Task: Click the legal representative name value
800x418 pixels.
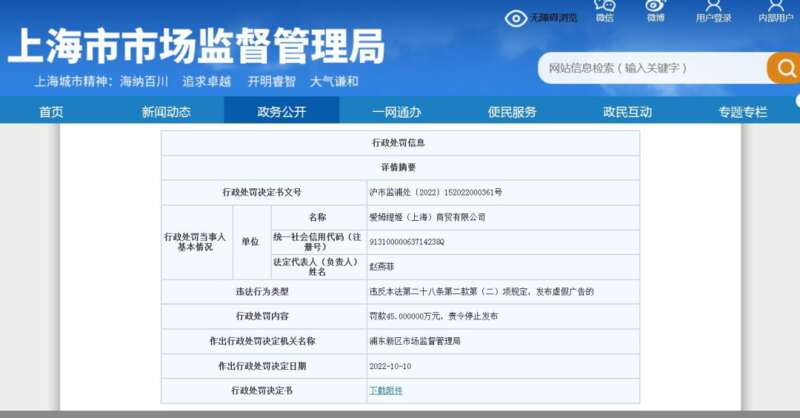Action: tap(382, 266)
